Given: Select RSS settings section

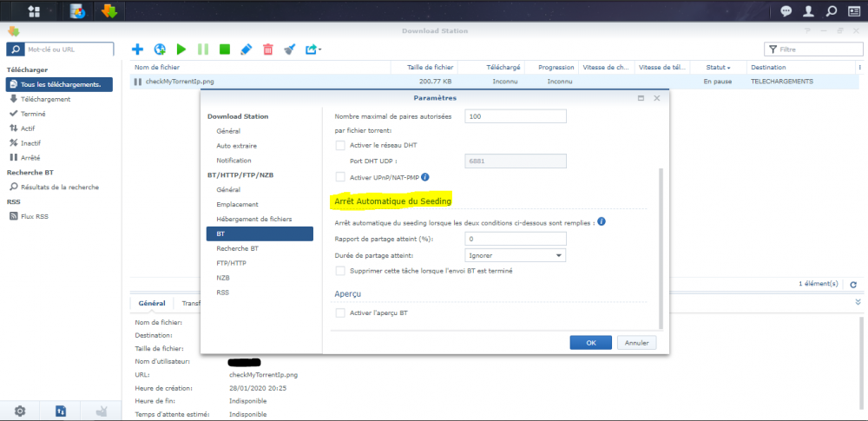Looking at the screenshot, I should tap(222, 292).
